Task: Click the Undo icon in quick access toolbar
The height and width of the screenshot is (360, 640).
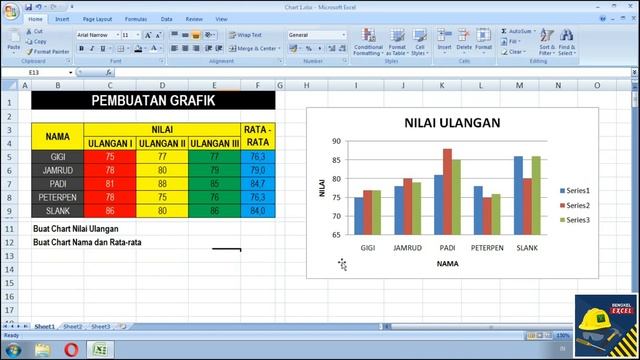Action: [38, 7]
